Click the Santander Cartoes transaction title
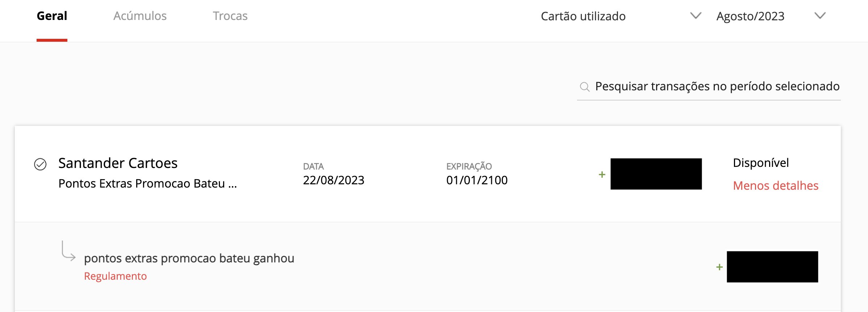The width and height of the screenshot is (868, 312). click(118, 163)
